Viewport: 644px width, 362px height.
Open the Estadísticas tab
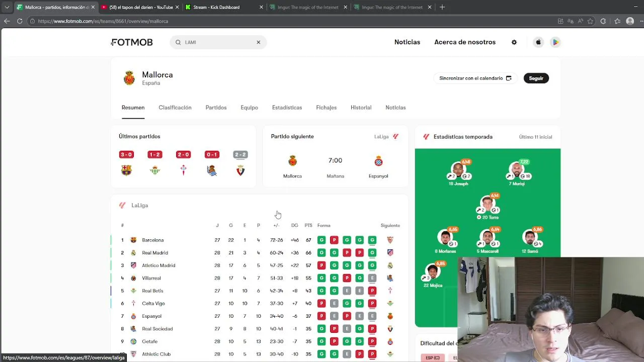point(287,108)
